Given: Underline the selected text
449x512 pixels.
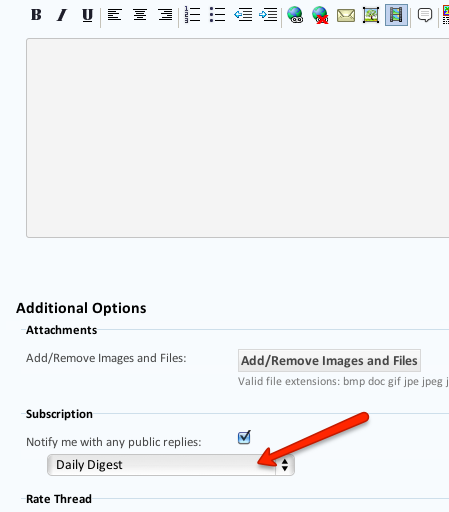Looking at the screenshot, I should 87,15.
